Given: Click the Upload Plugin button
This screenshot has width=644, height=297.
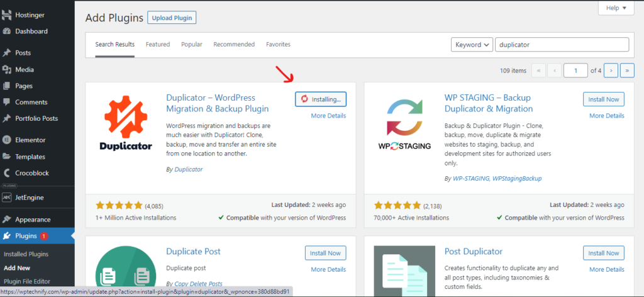Looking at the screenshot, I should click(x=172, y=18).
